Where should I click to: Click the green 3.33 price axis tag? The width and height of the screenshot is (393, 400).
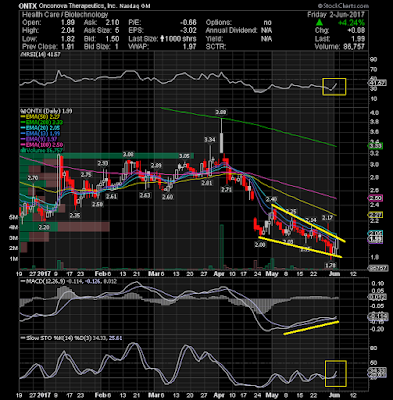376,146
